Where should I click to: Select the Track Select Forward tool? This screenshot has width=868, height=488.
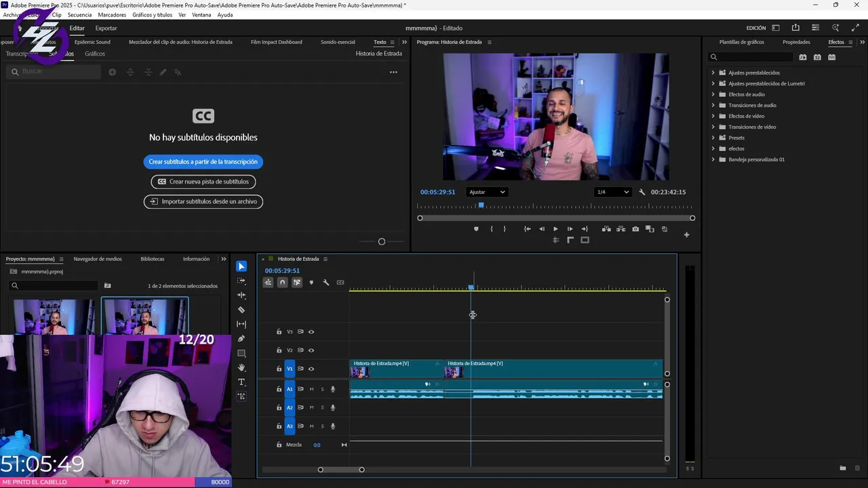click(x=241, y=281)
